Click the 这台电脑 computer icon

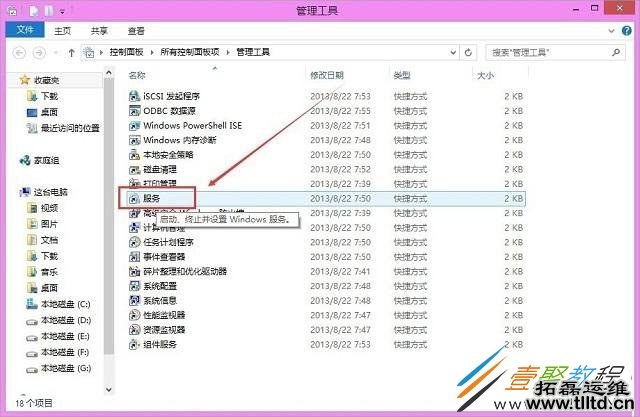tap(25, 192)
